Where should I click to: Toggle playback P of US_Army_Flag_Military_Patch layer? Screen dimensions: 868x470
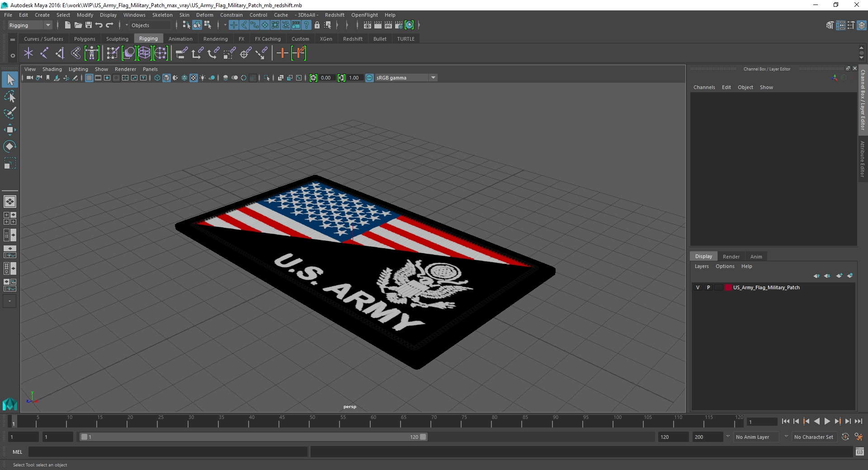click(708, 287)
